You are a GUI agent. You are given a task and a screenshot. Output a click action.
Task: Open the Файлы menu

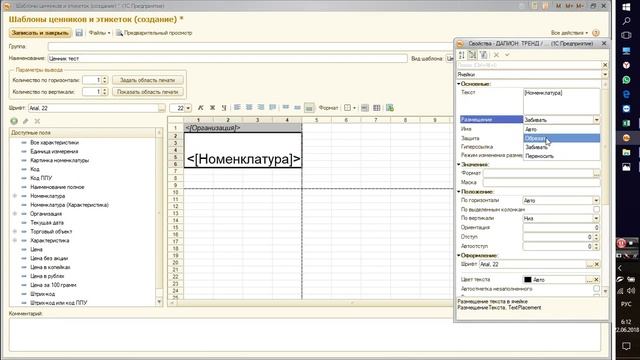pyautogui.click(x=100, y=33)
